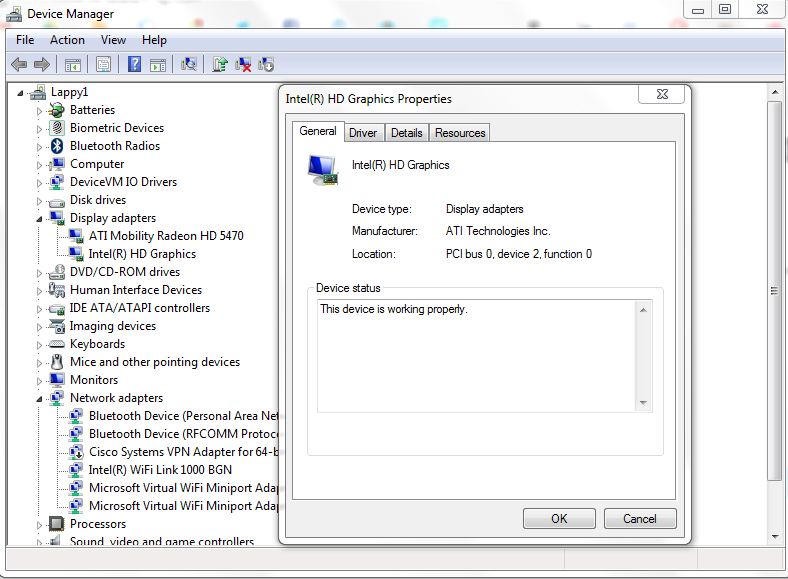Select ATI Mobility Radeon HD 5470
Viewport: 788px width, 579px height.
tap(166, 236)
